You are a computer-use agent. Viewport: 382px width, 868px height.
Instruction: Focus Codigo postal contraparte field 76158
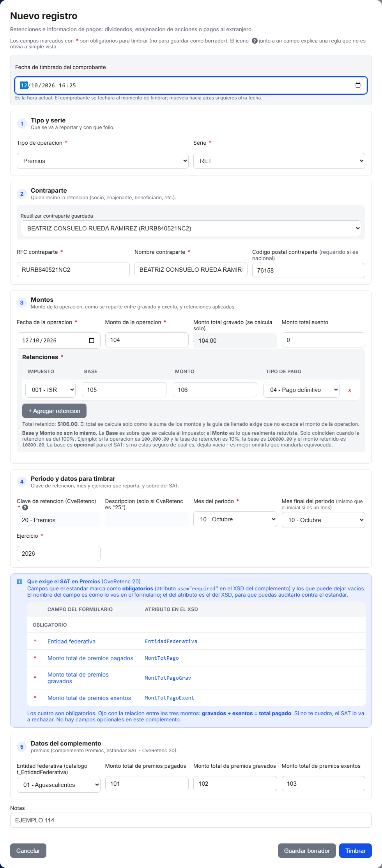[x=309, y=271]
